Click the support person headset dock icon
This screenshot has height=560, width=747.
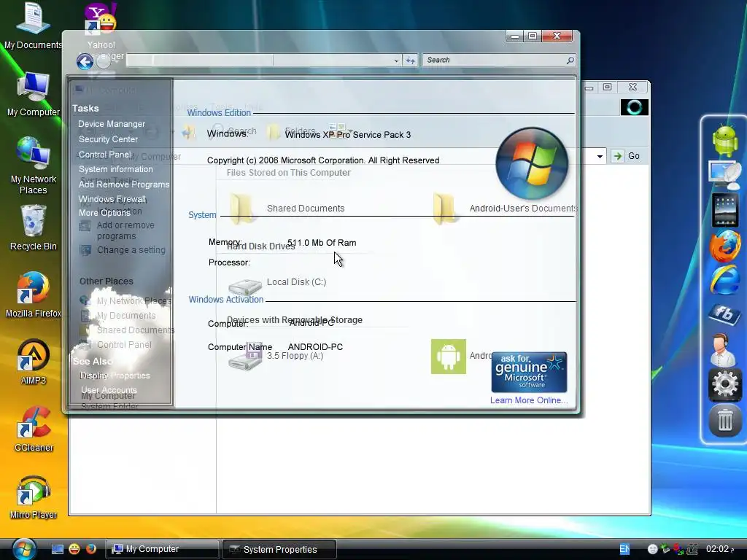tap(723, 349)
